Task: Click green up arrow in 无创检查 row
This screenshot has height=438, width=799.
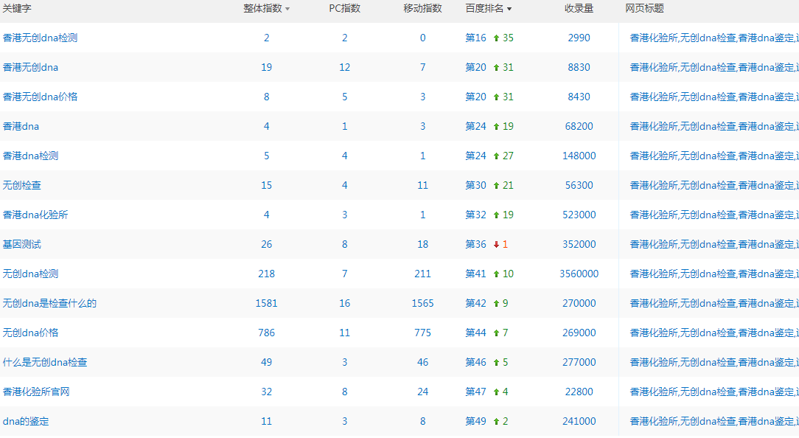Action: tap(496, 186)
